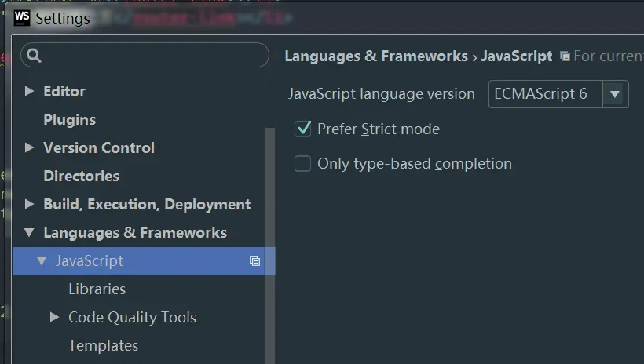Viewport: 644px width, 364px height.
Task: Click the JavaScript language version label
Action: (x=381, y=94)
